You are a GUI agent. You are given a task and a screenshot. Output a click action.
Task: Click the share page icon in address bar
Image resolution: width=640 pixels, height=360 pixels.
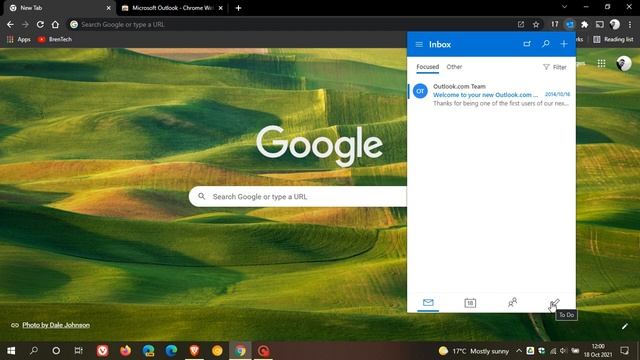[x=521, y=24]
